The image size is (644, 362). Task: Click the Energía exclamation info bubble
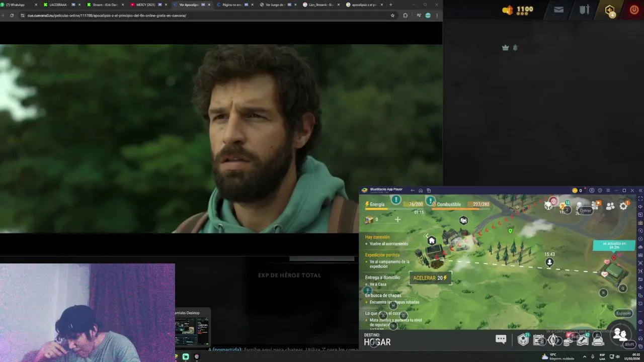tap(396, 200)
